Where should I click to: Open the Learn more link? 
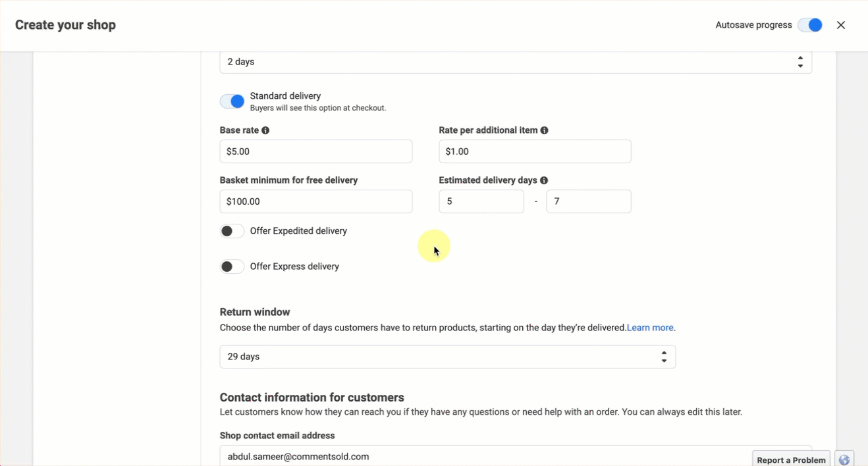tap(649, 328)
